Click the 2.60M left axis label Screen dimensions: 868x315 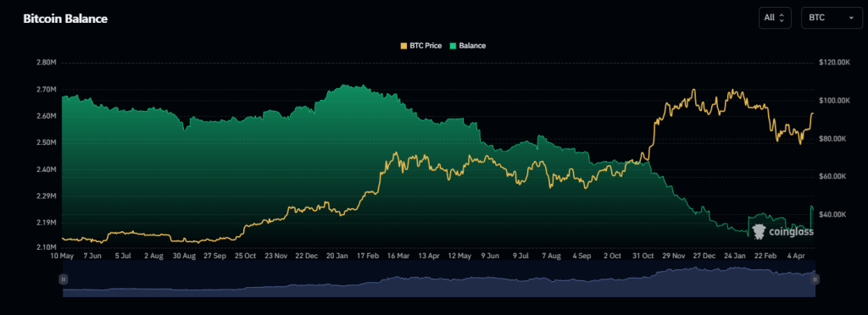pyautogui.click(x=46, y=116)
